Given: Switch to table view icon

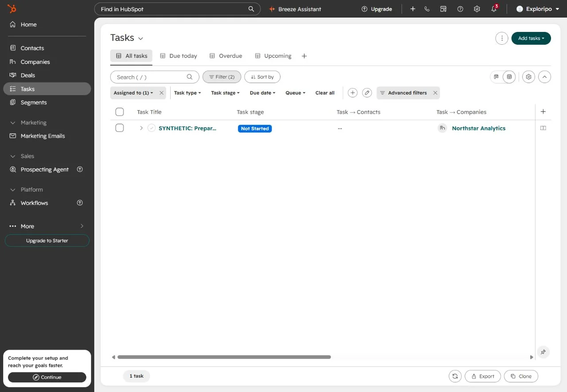Looking at the screenshot, I should coord(509,77).
